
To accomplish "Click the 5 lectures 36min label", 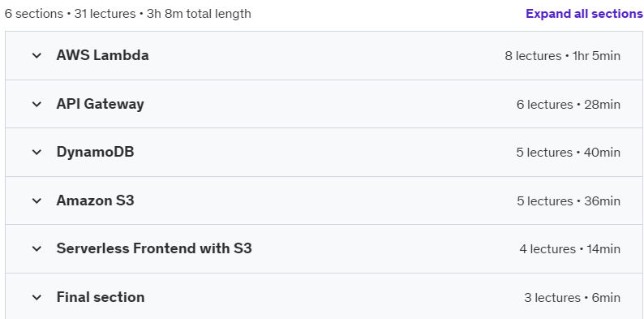I will (569, 201).
